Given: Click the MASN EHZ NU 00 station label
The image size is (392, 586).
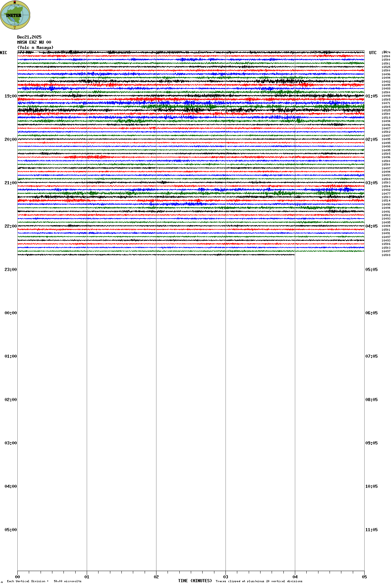Looking at the screenshot, I should [34, 42].
